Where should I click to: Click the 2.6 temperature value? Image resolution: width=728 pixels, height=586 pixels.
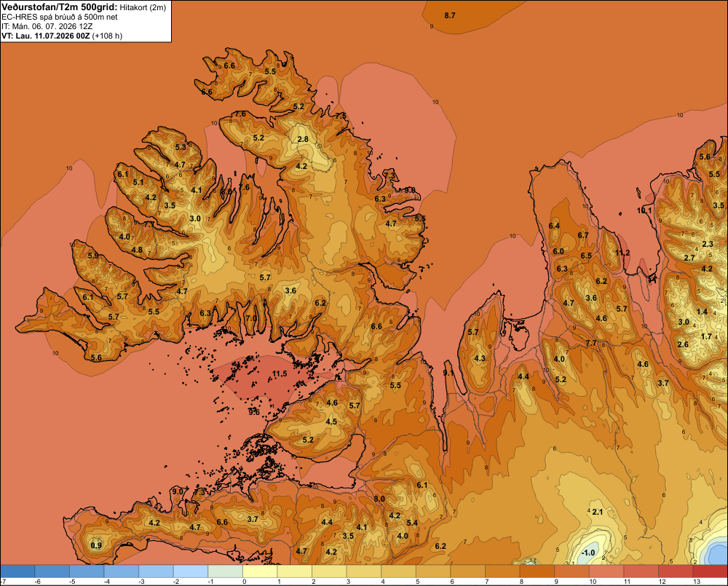click(x=683, y=344)
